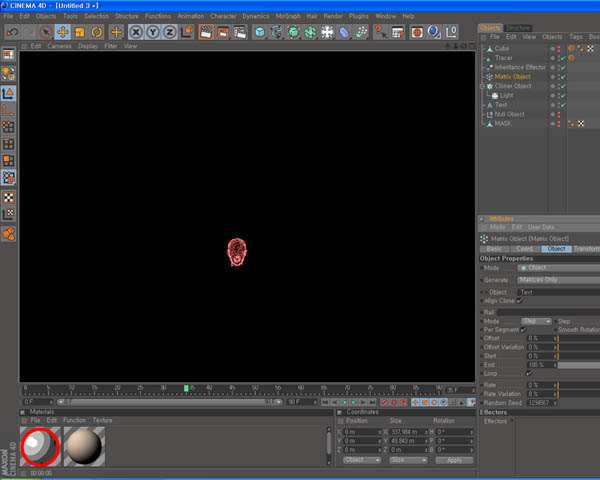Switch to the Basic attribute tab

tap(494, 249)
